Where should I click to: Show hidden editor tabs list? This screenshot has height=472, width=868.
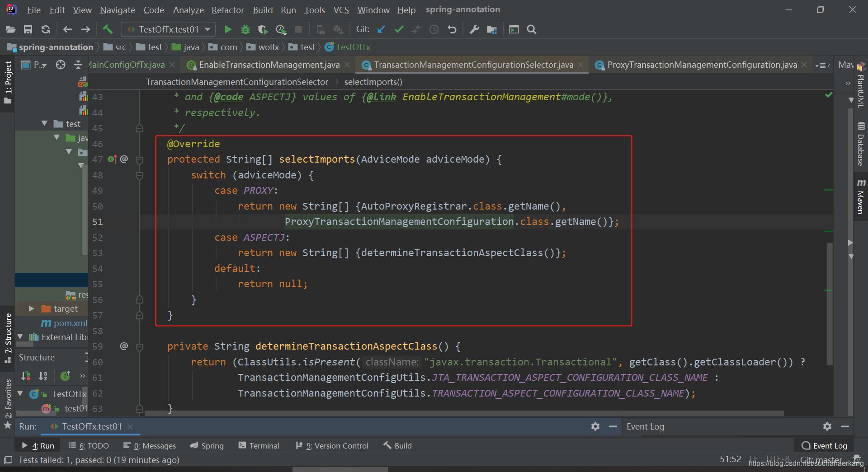point(823,65)
